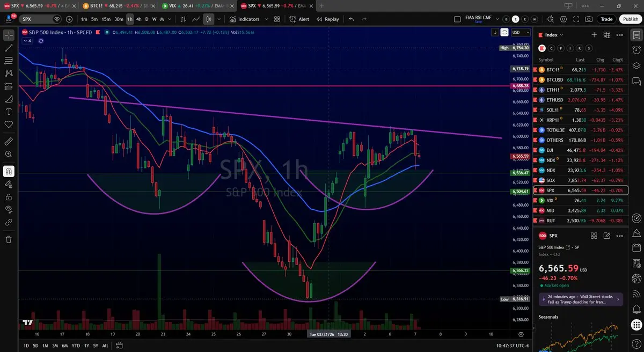Viewport: 644px width, 352px height.
Task: Click the Trade button
Action: (x=606, y=19)
